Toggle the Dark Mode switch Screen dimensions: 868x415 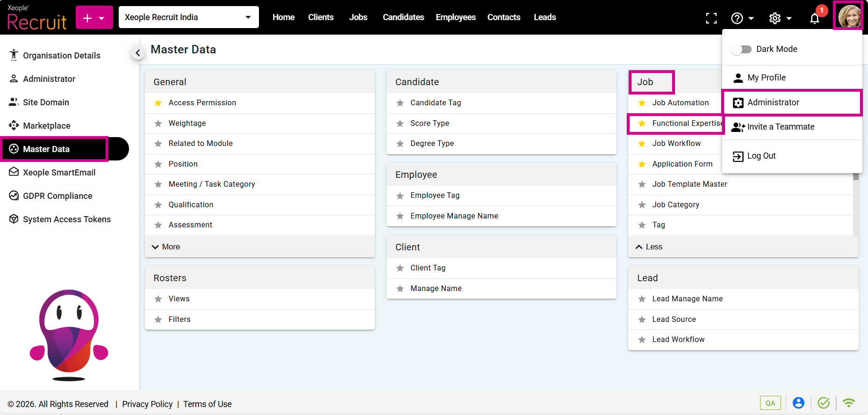741,49
